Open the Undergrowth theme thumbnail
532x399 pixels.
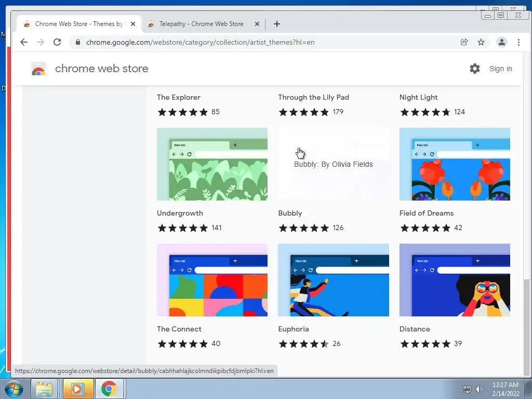pyautogui.click(x=212, y=164)
